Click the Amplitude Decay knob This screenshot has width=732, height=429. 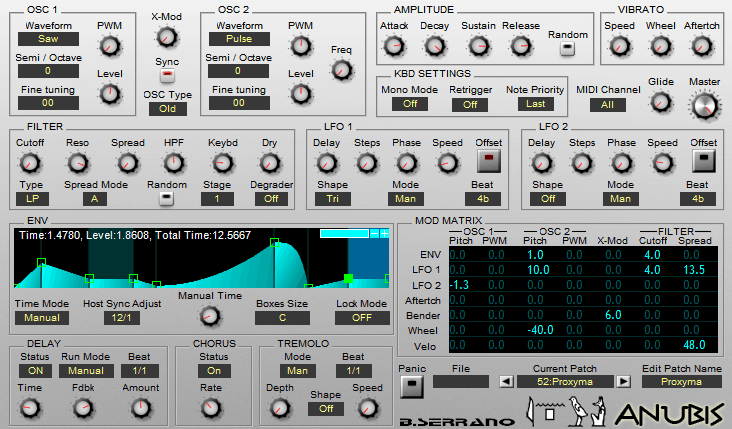point(435,46)
